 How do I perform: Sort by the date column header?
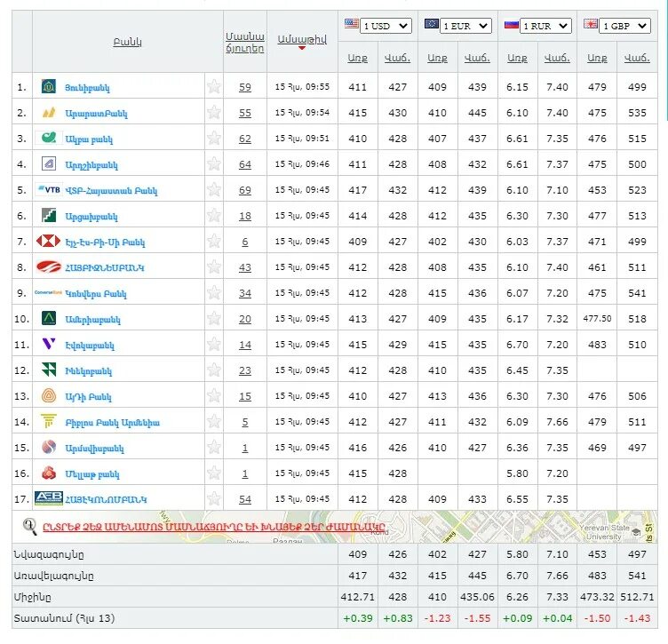tap(302, 39)
